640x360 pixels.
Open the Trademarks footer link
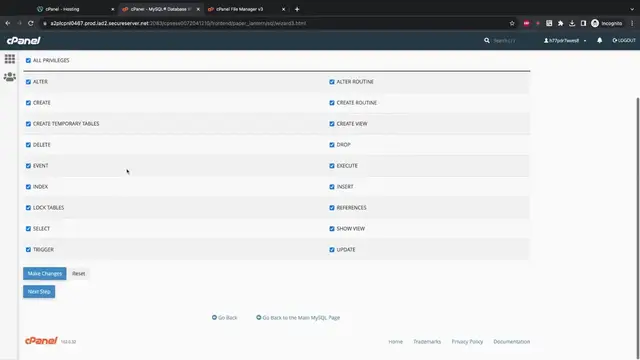click(x=427, y=342)
